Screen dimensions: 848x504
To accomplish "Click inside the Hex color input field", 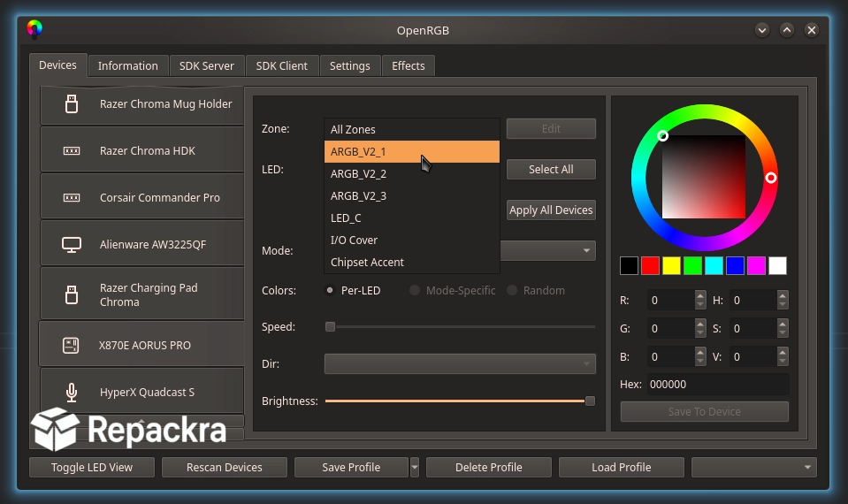I will click(x=718, y=385).
